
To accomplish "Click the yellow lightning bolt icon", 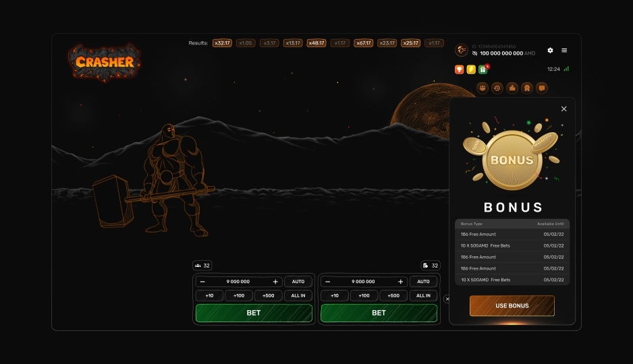I will [471, 69].
